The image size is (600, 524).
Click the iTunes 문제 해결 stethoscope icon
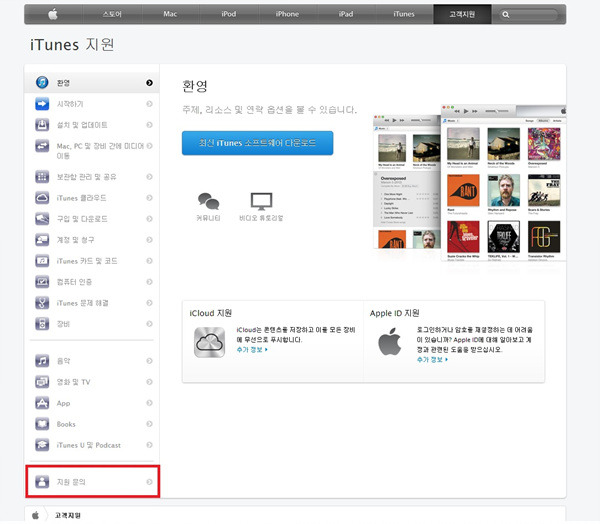(x=42, y=303)
